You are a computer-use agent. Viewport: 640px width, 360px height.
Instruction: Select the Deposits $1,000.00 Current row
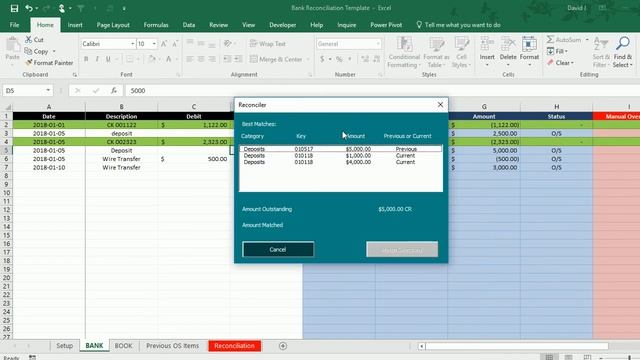click(x=341, y=156)
